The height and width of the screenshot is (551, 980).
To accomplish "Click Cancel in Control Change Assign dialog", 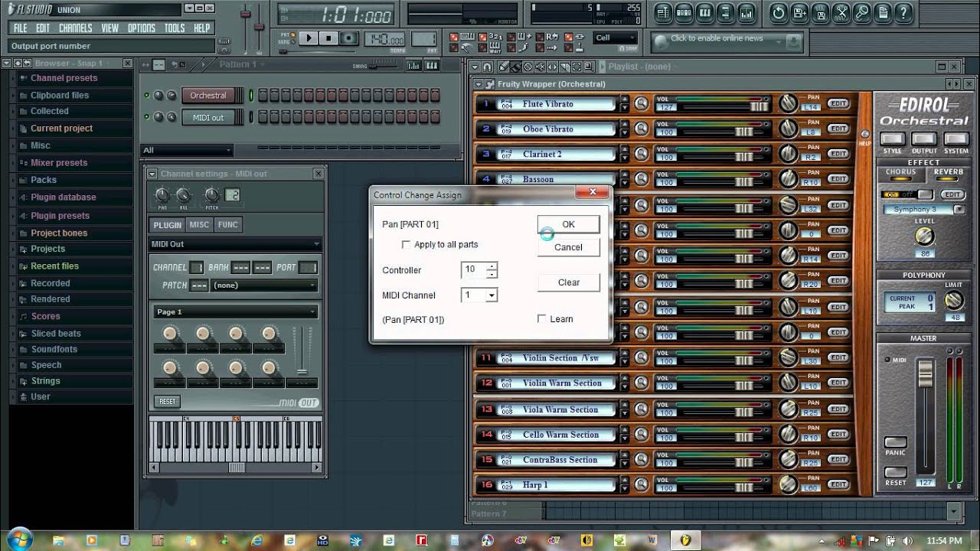I will (568, 247).
